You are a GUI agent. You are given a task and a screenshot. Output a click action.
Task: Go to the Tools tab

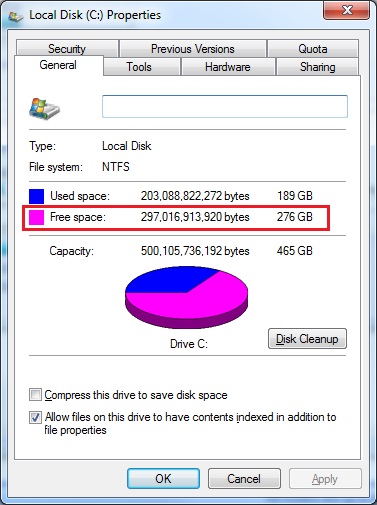click(139, 67)
